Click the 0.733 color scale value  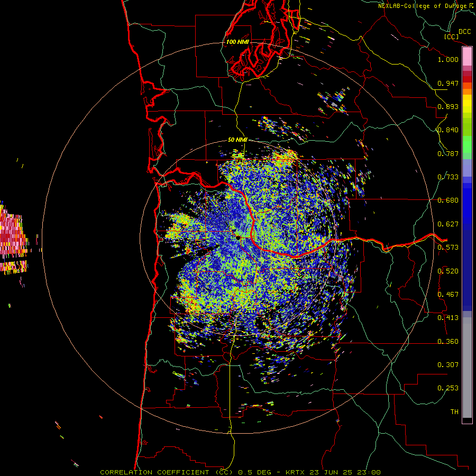448,177
